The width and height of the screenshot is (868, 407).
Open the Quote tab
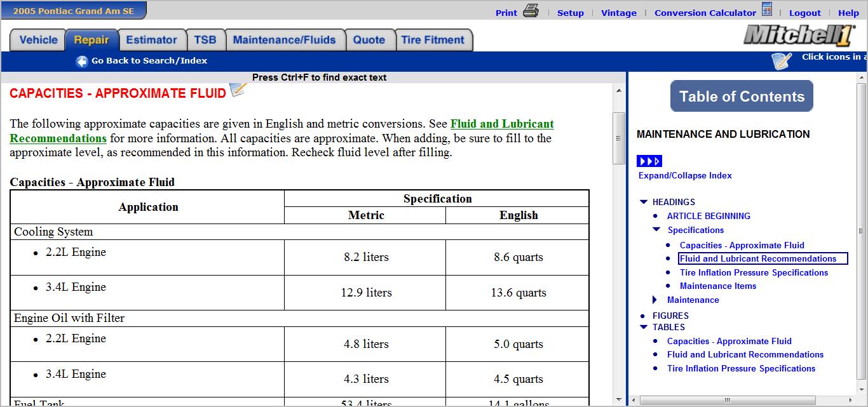click(x=369, y=40)
